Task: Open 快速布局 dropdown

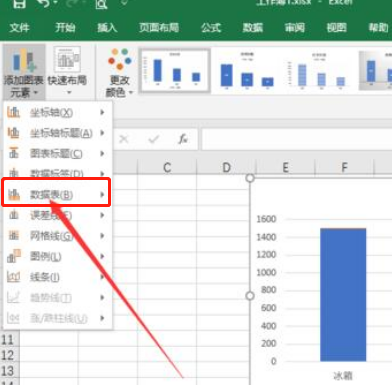Action: coord(67,71)
